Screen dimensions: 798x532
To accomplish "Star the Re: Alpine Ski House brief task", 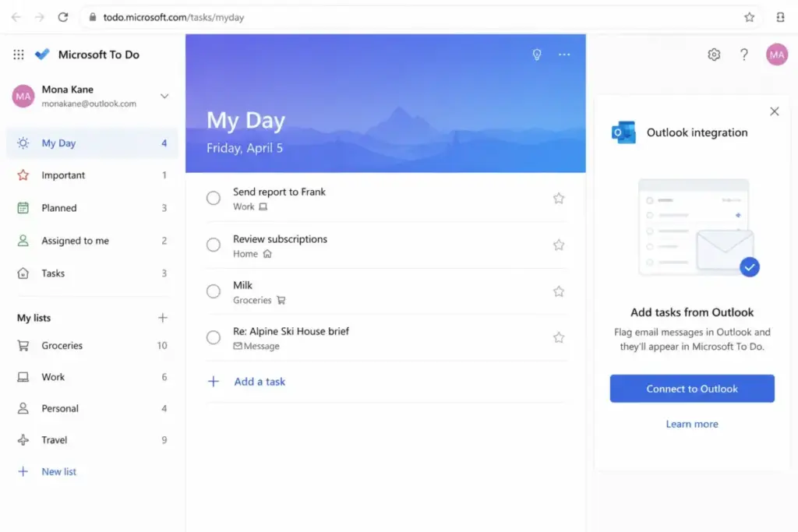I will (x=558, y=338).
